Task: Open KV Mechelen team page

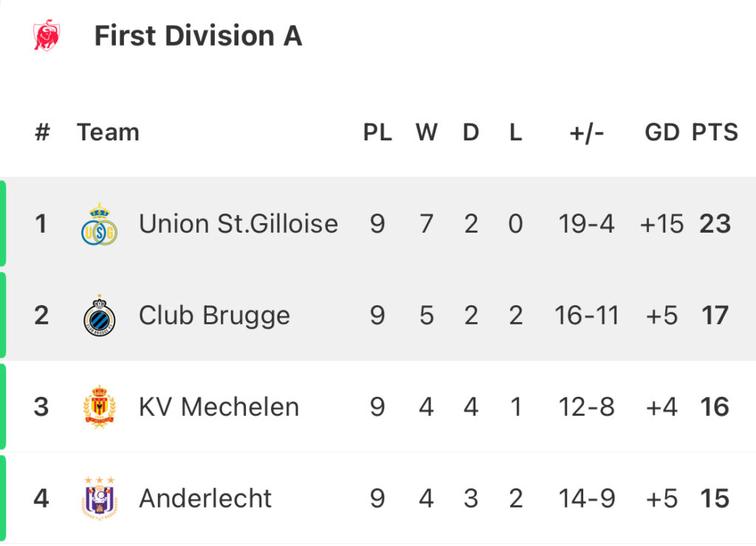Action: [x=219, y=406]
